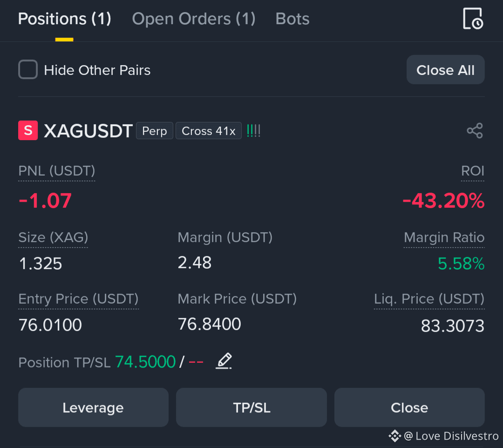Share the XAGUSDT position
Viewport: 503px width, 448px height.
click(x=475, y=130)
